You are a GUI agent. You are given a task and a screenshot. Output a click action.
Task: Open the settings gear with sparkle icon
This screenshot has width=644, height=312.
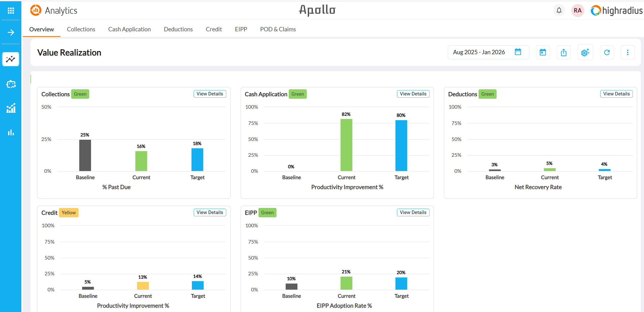click(585, 52)
